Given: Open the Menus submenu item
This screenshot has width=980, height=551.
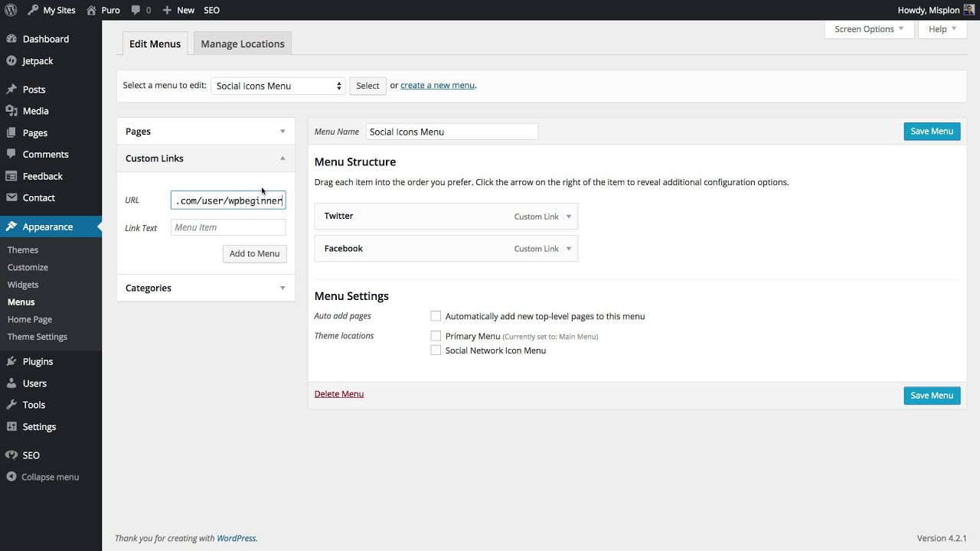Looking at the screenshot, I should [21, 302].
